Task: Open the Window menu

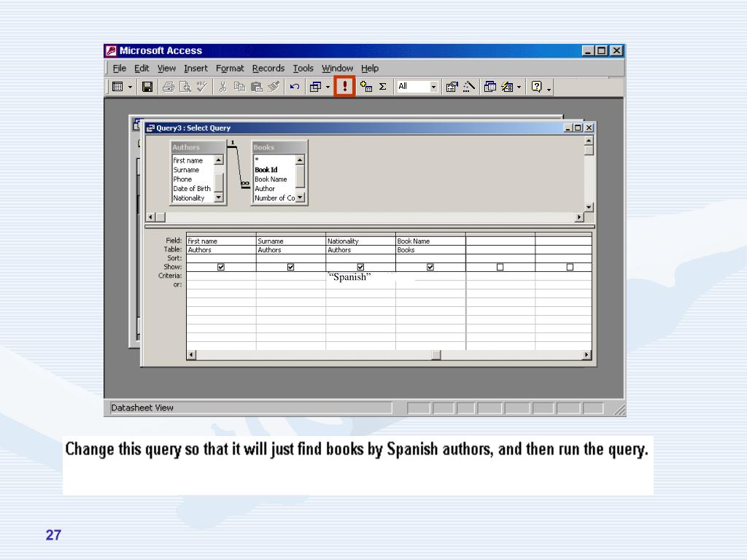Action: point(337,69)
